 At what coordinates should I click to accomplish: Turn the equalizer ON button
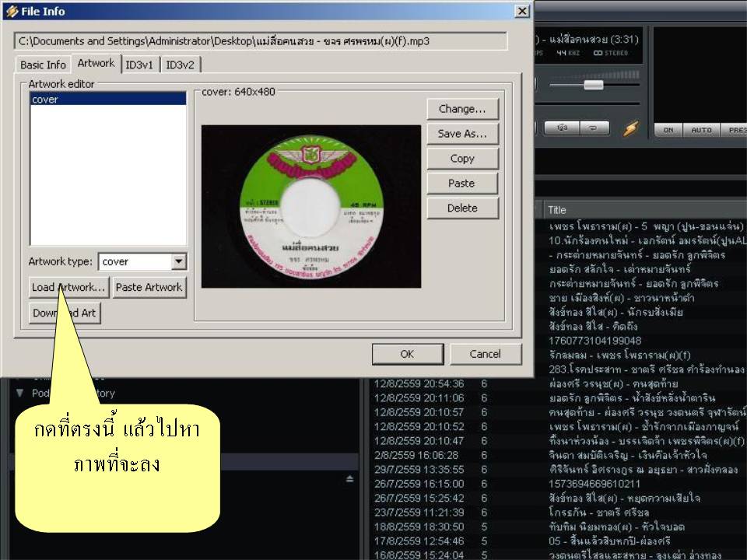(668, 130)
